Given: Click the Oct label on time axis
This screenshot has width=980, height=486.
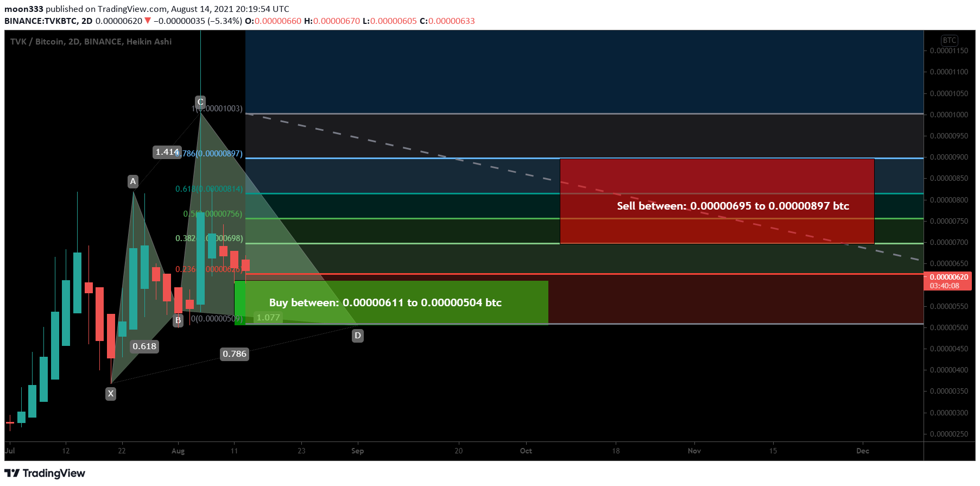Looking at the screenshot, I should coord(526,451).
